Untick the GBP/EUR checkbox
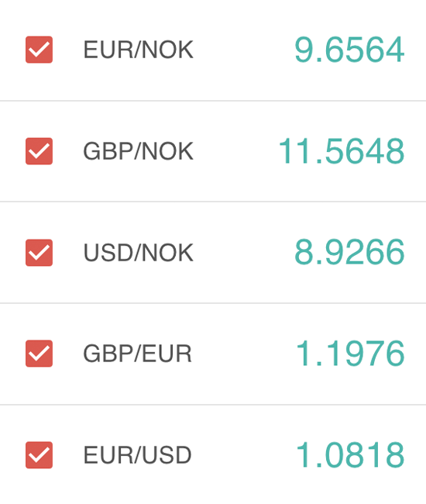The image size is (426, 504). [39, 354]
